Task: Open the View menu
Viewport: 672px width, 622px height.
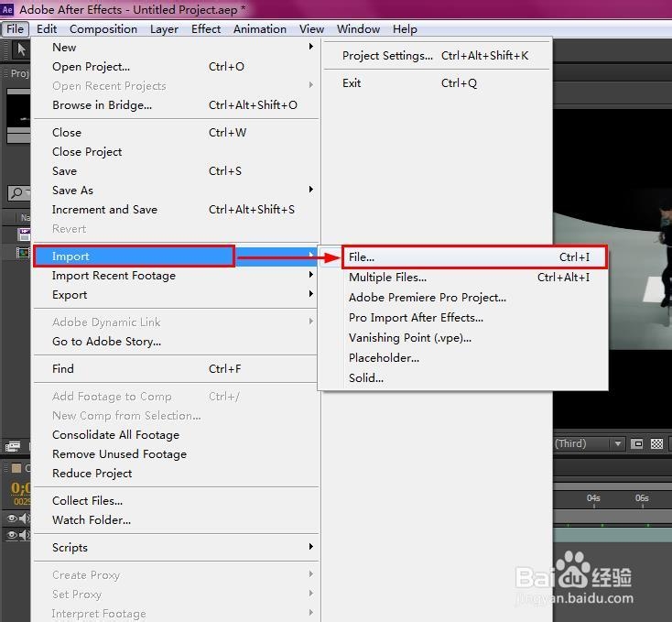Action: coord(311,29)
